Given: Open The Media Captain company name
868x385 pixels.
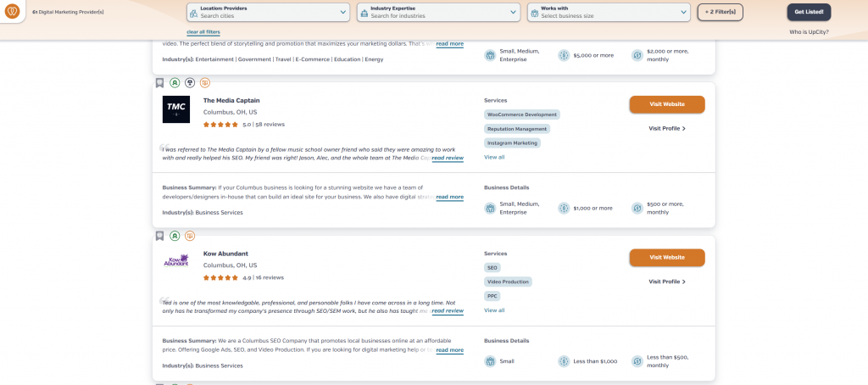Looking at the screenshot, I should coord(231,101).
